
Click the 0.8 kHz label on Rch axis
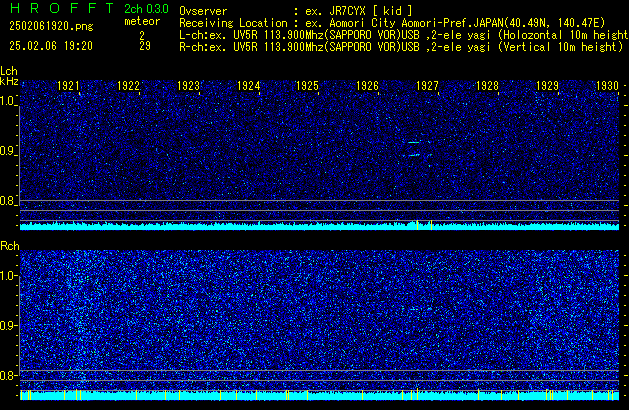coord(7,375)
